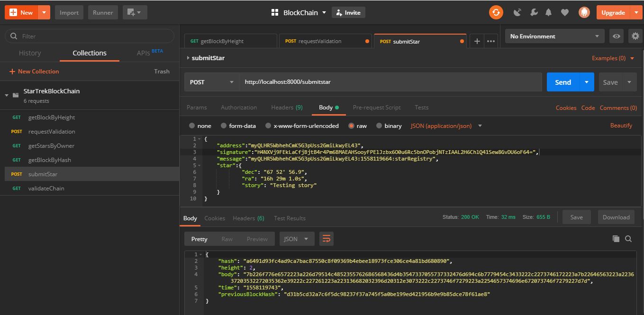
Task: Collapse the StarTrekBlockChain collection
Action: coord(7,95)
